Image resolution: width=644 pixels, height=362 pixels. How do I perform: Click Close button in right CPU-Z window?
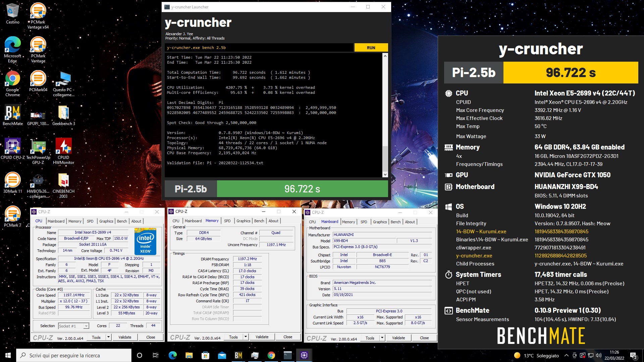click(424, 338)
